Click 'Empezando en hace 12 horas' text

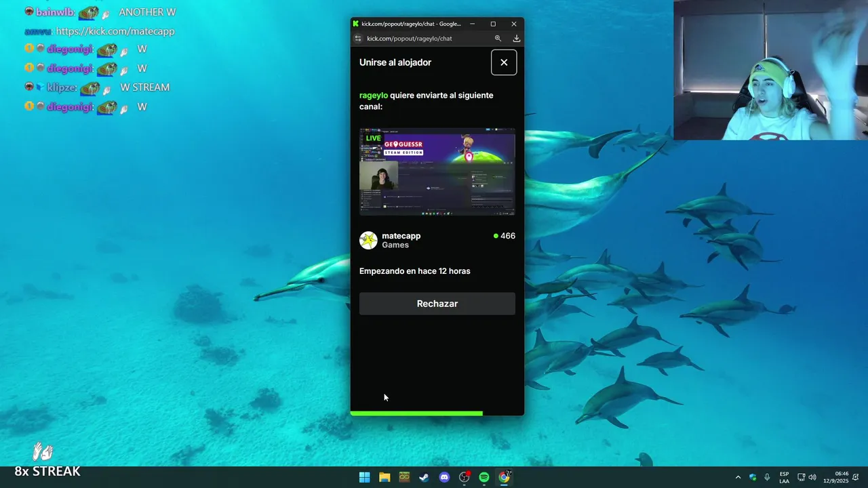tap(415, 271)
